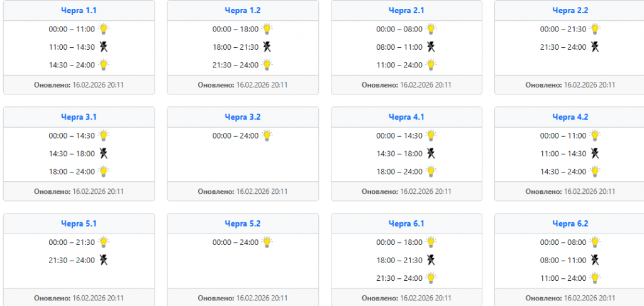Select the Черга 4.1 heading link

(406, 117)
